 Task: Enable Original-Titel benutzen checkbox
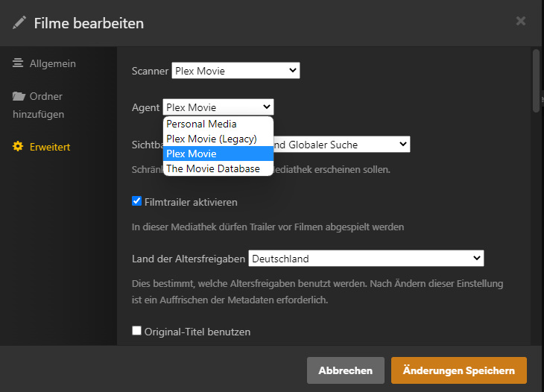(136, 331)
